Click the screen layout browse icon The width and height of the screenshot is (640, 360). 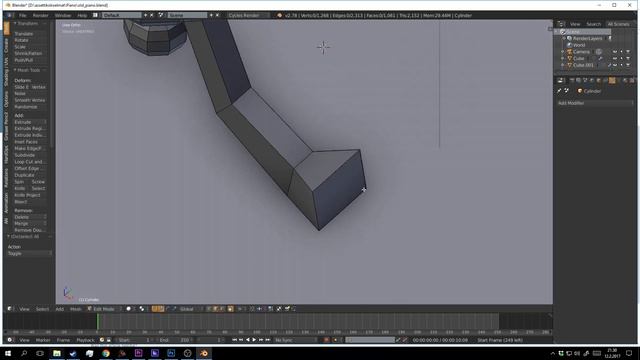tap(95, 15)
